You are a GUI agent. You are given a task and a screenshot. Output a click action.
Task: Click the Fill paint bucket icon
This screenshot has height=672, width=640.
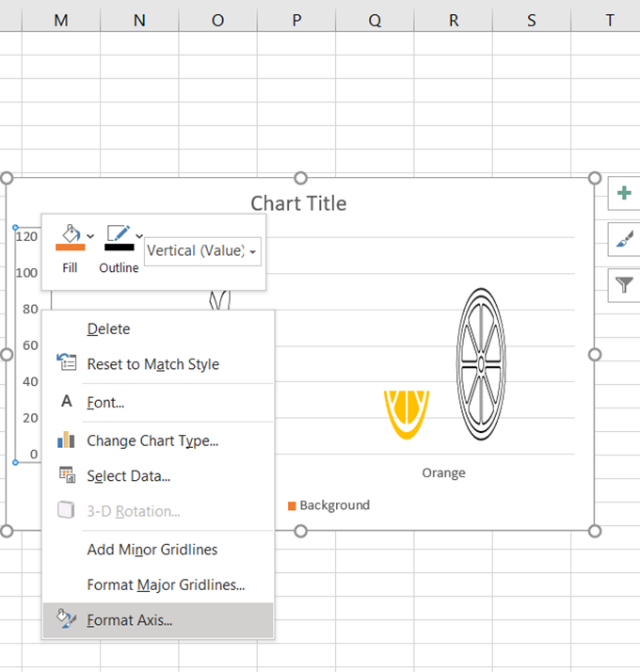(x=72, y=233)
